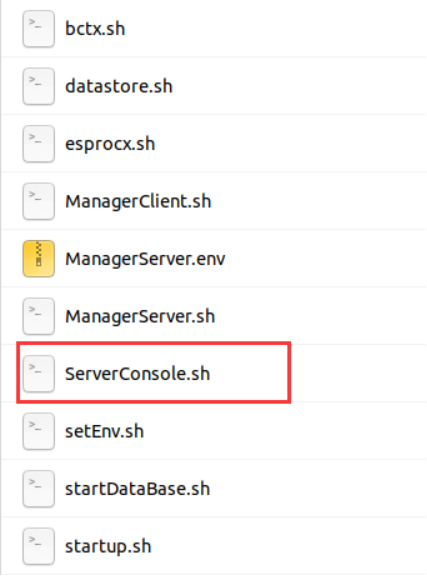Select the startup.sh script icon

pyautogui.click(x=39, y=547)
